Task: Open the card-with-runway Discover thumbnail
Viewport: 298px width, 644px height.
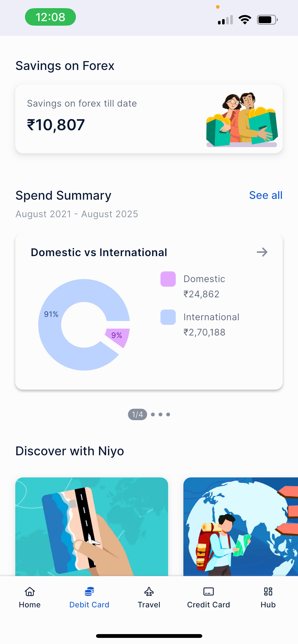Action: tap(92, 526)
